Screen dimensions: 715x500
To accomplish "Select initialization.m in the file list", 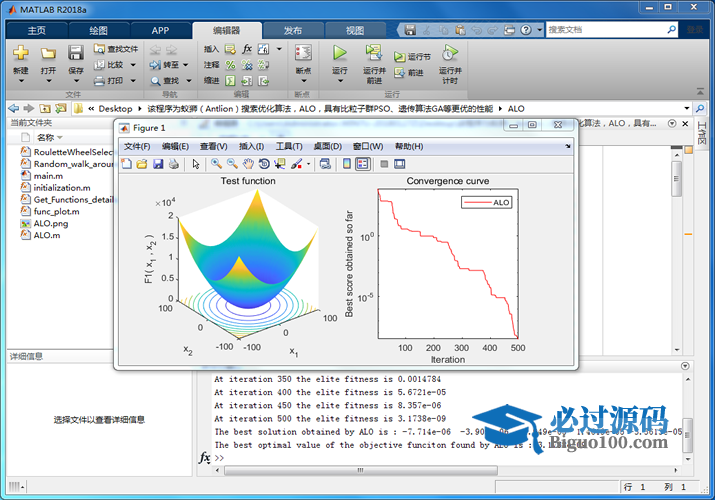I will point(62,188).
